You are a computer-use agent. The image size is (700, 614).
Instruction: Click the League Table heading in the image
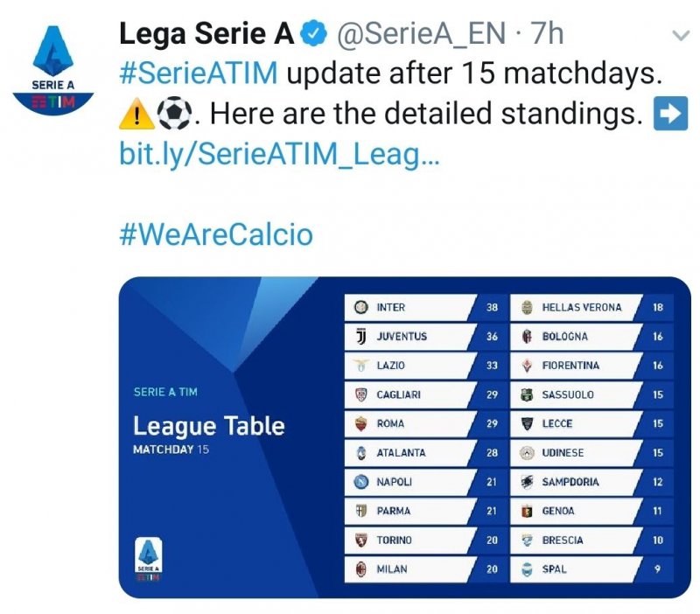208,427
